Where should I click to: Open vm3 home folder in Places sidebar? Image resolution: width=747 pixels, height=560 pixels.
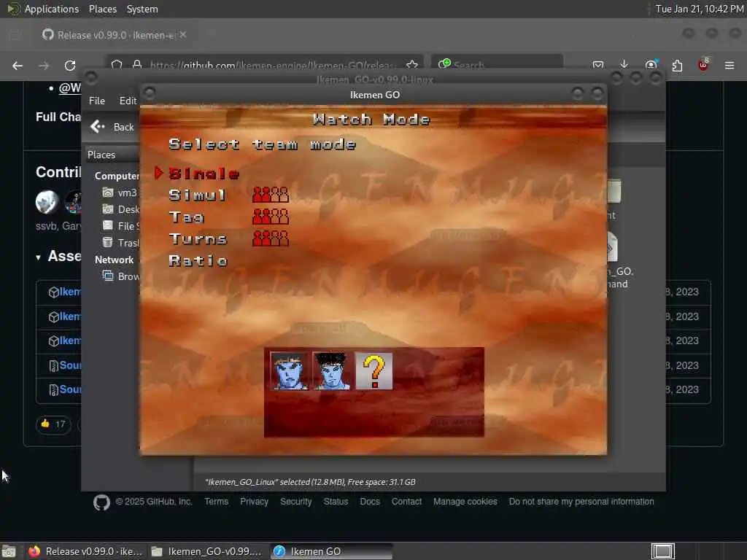click(x=120, y=192)
